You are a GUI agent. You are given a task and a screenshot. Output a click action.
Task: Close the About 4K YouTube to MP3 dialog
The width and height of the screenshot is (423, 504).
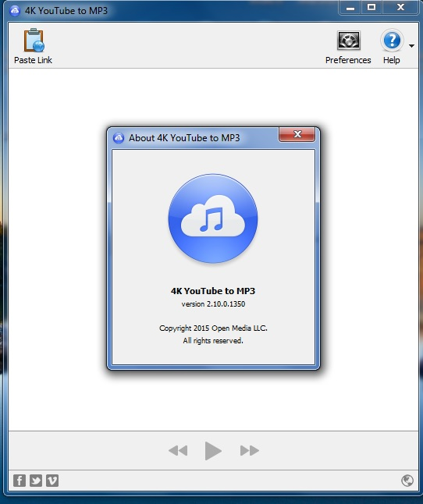(x=297, y=134)
